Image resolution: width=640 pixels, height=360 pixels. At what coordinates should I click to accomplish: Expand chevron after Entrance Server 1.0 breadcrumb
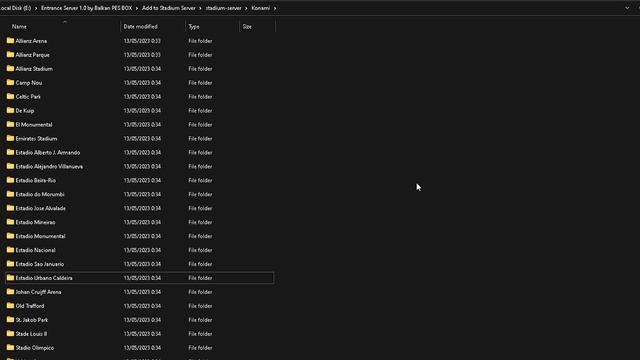(137, 8)
